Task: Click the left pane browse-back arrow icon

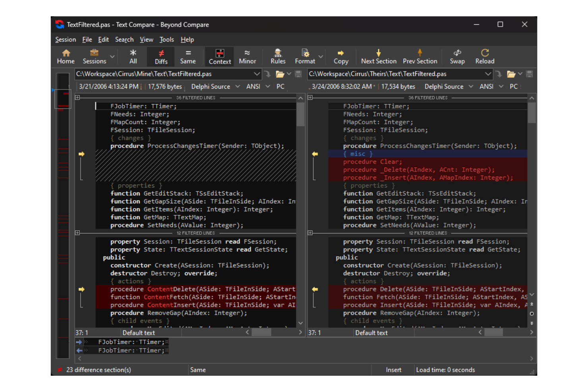Action: pos(268,74)
